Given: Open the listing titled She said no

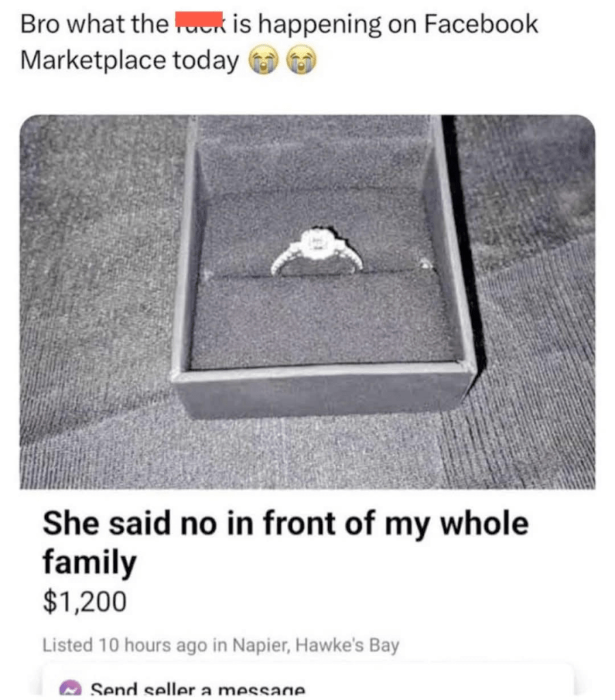Looking at the screenshot, I should [x=286, y=542].
